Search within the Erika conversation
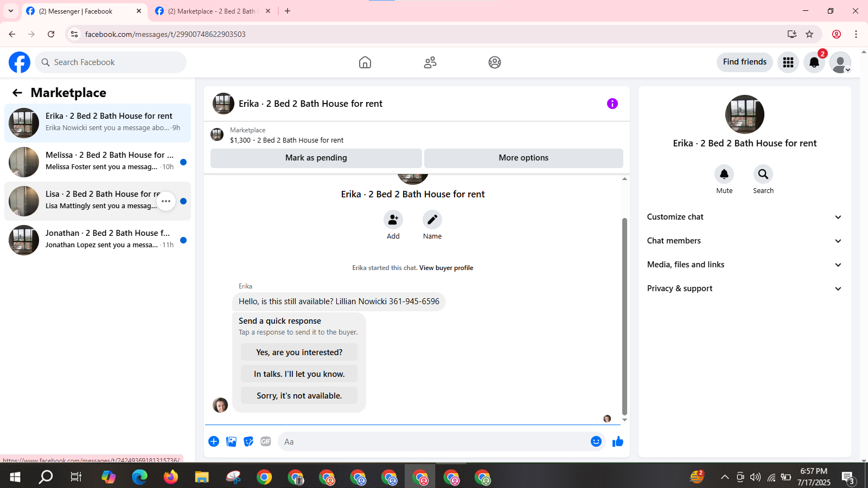The height and width of the screenshot is (488, 868). pyautogui.click(x=763, y=174)
